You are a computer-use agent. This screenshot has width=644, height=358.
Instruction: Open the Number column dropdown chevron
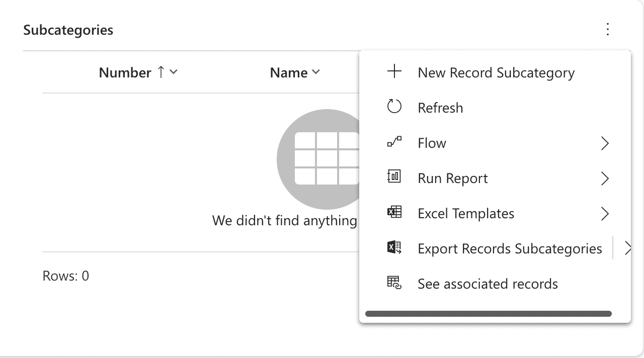pyautogui.click(x=174, y=72)
